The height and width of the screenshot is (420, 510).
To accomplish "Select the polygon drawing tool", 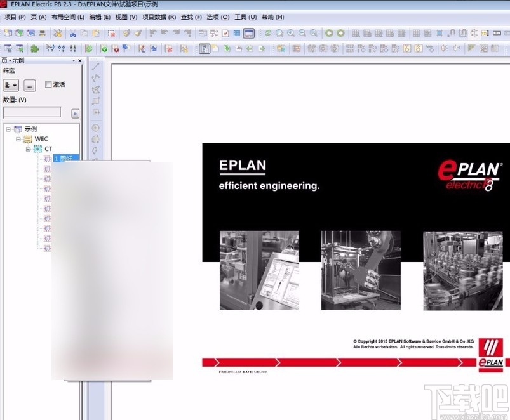I will point(96,89).
